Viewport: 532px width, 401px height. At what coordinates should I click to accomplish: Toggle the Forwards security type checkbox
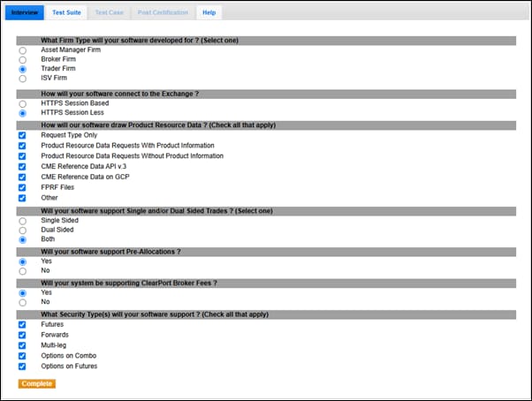[22, 335]
